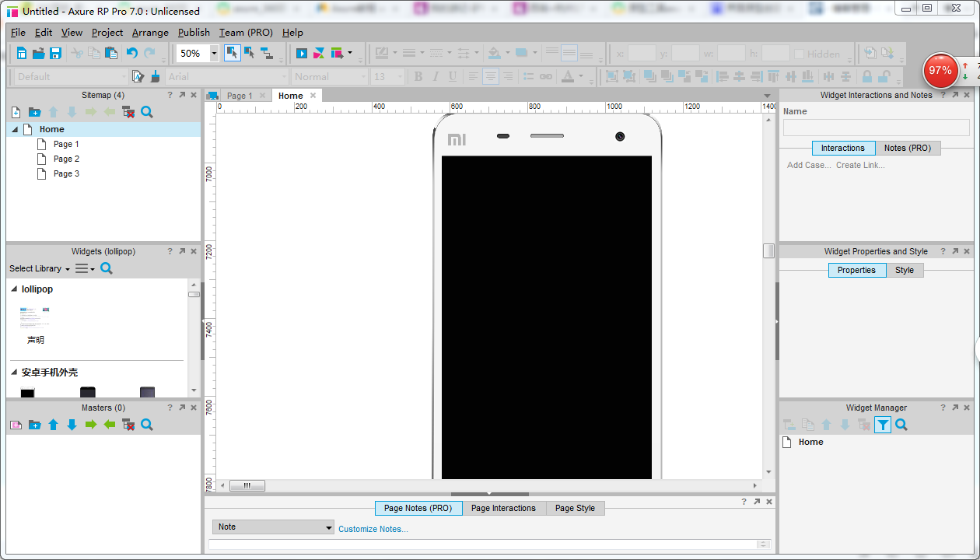980x560 pixels.
Task: Click the AxShare publish icon
Action: click(x=319, y=53)
